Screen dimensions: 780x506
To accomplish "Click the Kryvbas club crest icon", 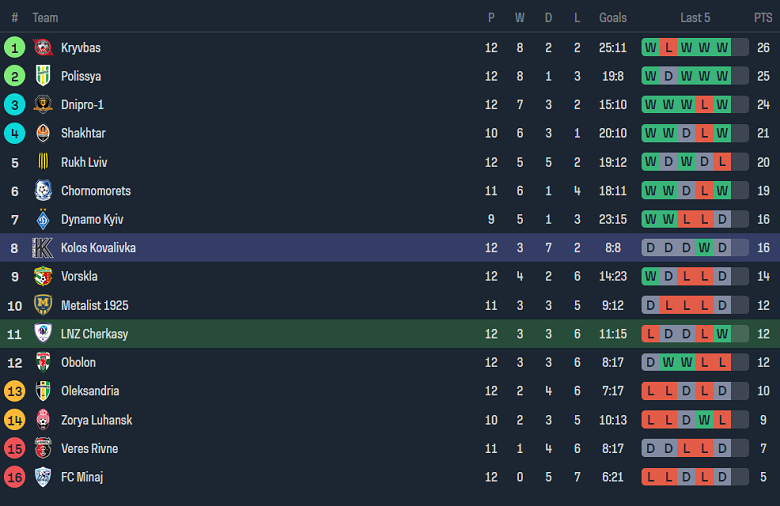I will click(x=43, y=47).
